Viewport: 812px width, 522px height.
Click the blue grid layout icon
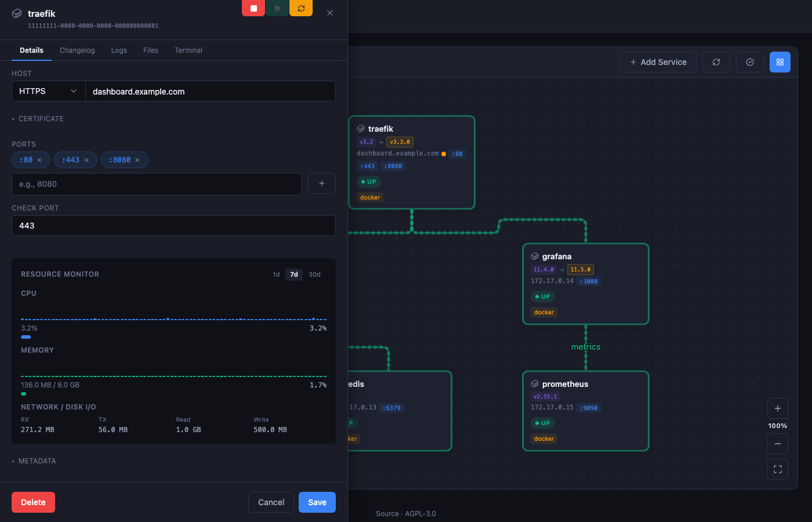[x=780, y=62]
